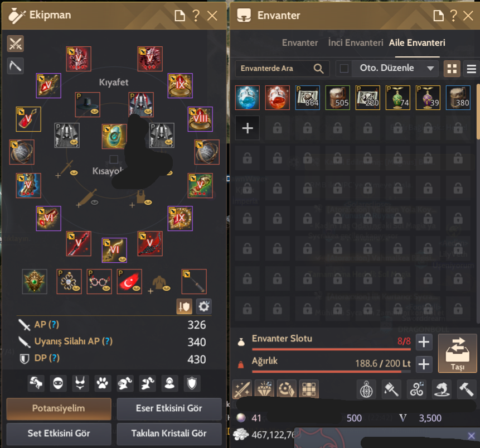The image size is (480, 448).
Task: Click the Potansiyelim button
Action: pyautogui.click(x=59, y=408)
